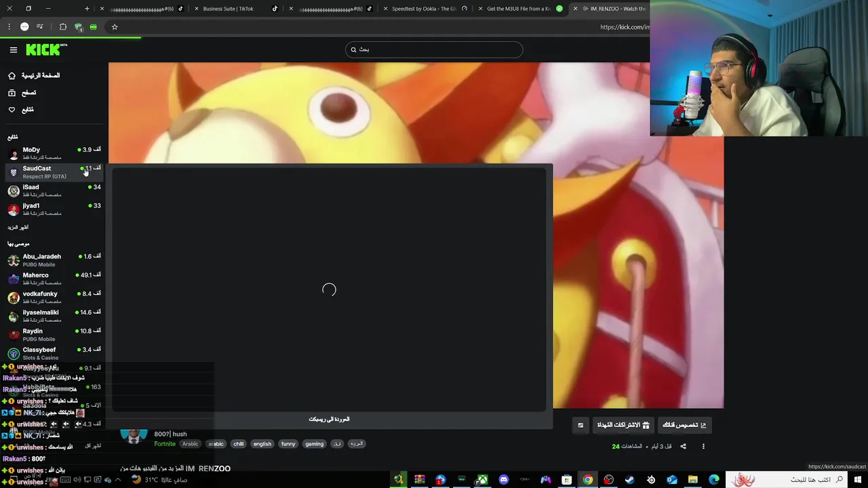The image size is (868, 488).
Task: Click the Windows taskbar search box
Action: click(787, 480)
